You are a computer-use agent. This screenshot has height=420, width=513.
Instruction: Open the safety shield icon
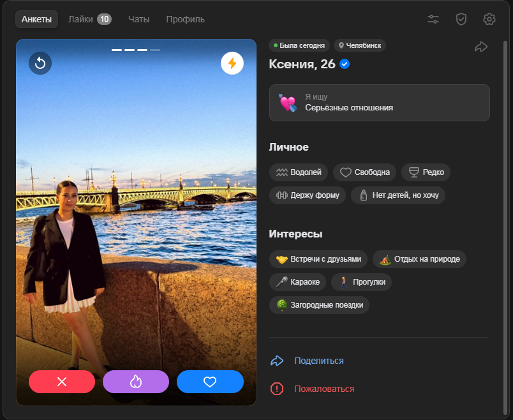pos(461,19)
